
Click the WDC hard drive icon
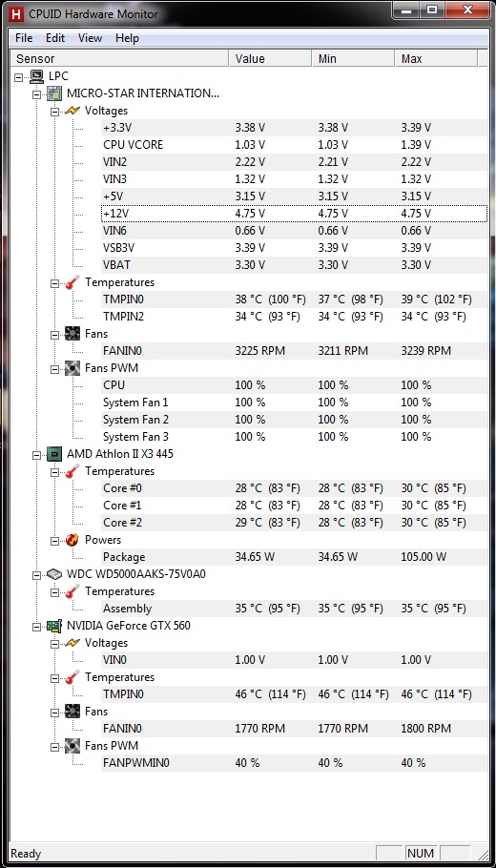(x=54, y=574)
